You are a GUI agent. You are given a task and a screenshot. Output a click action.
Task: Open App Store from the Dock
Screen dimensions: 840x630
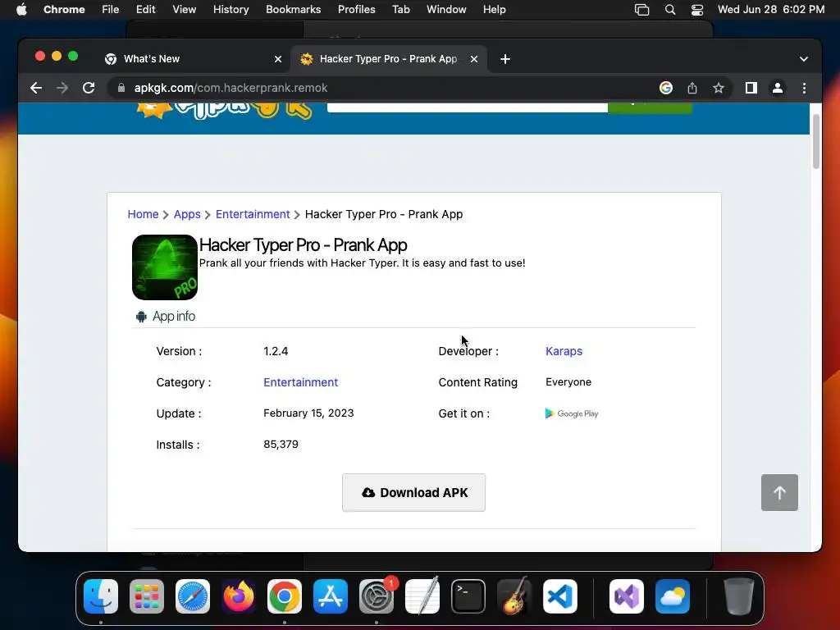[331, 596]
